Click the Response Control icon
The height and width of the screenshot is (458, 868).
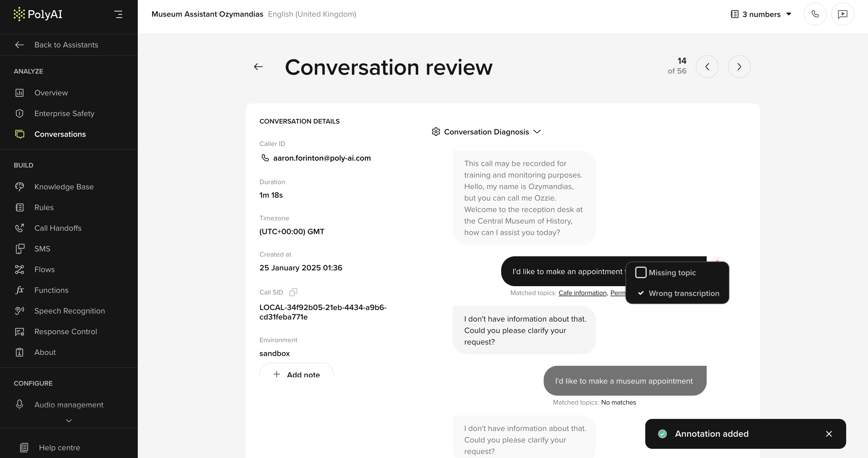tap(20, 332)
